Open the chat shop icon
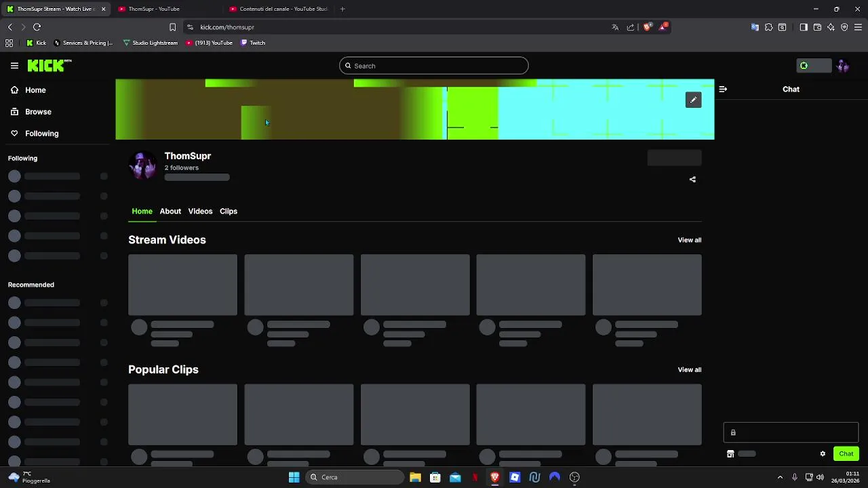868x488 pixels. coord(730,454)
